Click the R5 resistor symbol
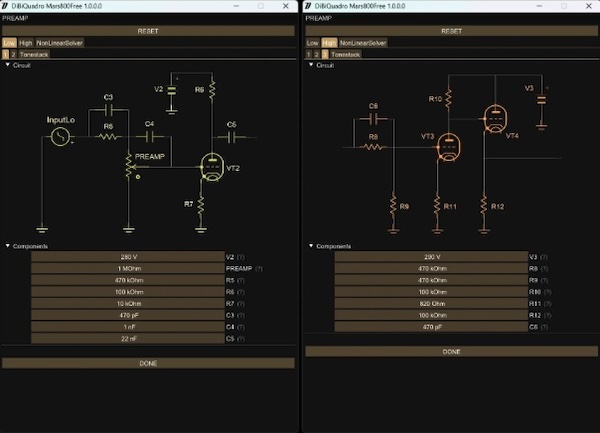 (108, 137)
